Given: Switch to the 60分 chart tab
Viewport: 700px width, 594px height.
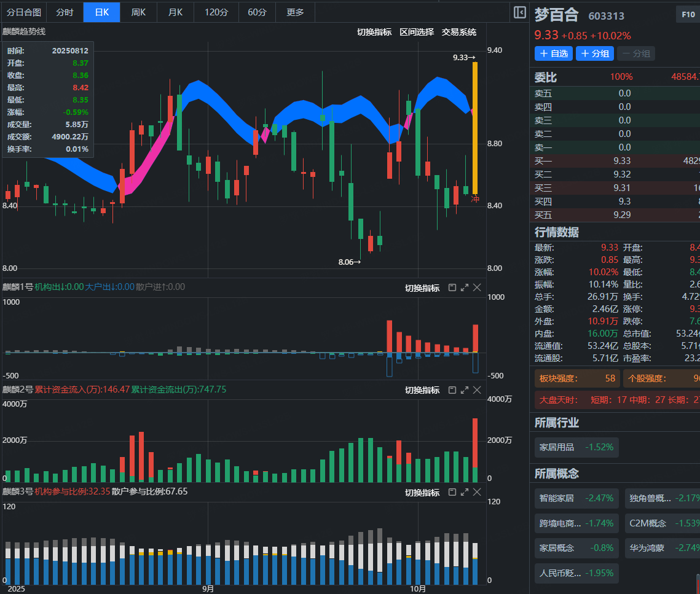Looking at the screenshot, I should pos(257,12).
